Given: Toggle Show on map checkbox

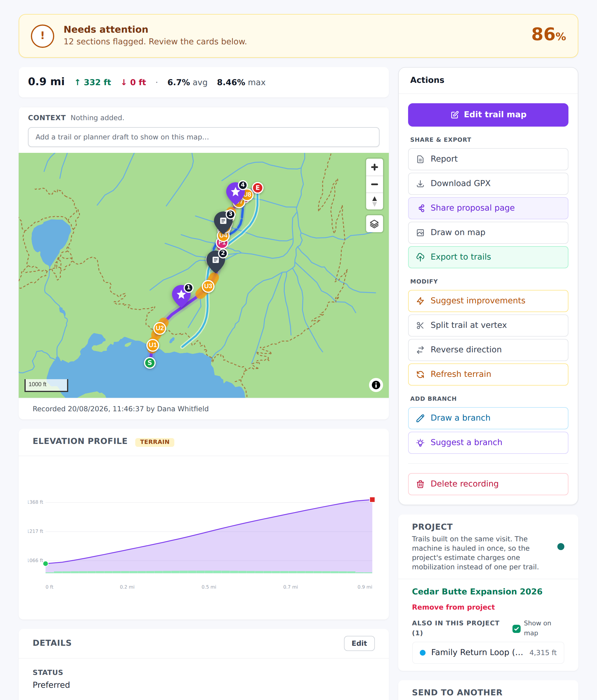Looking at the screenshot, I should click(x=516, y=628).
